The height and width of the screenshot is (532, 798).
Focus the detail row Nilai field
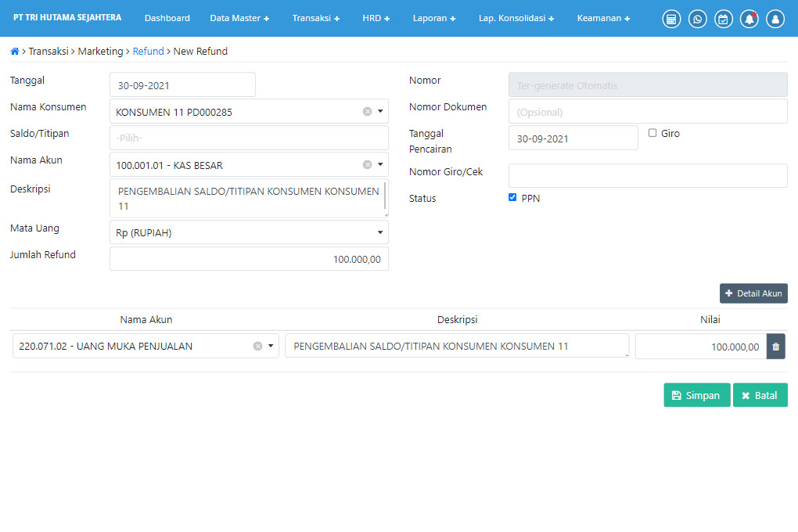(701, 347)
